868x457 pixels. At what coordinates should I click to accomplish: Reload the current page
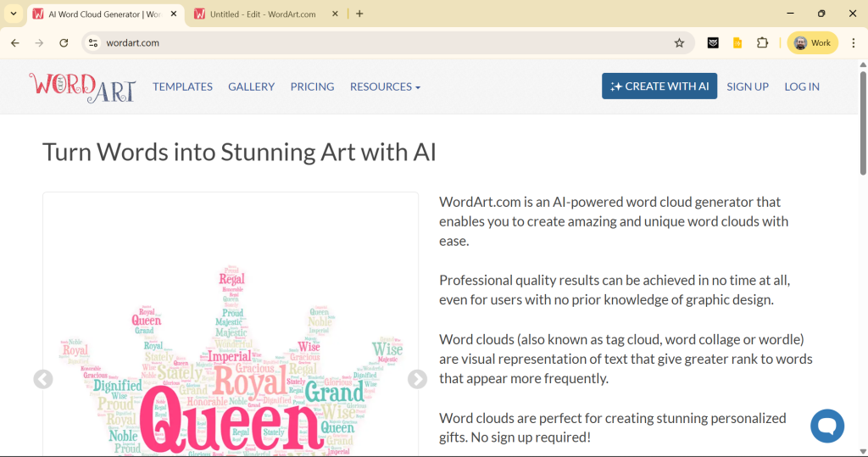tap(64, 43)
